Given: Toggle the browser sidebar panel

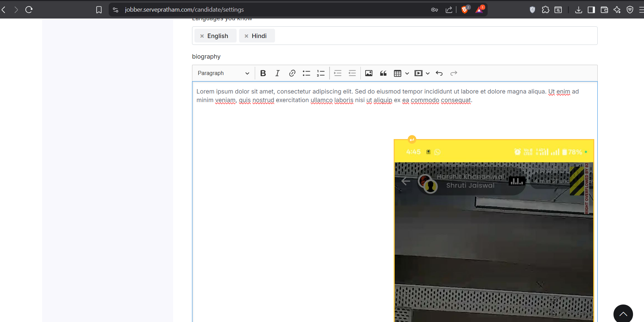Looking at the screenshot, I should [591, 10].
